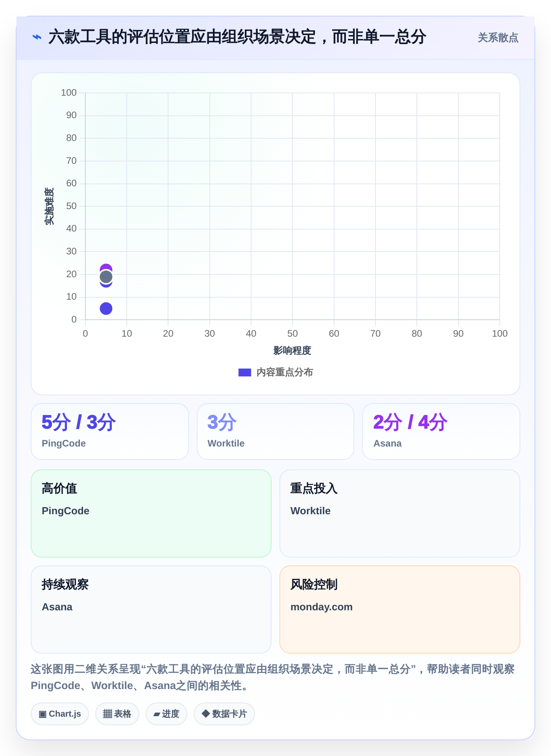Viewport: 551px width, 756px height.
Task: Click the x-axis tick label 50
Action: click(292, 334)
